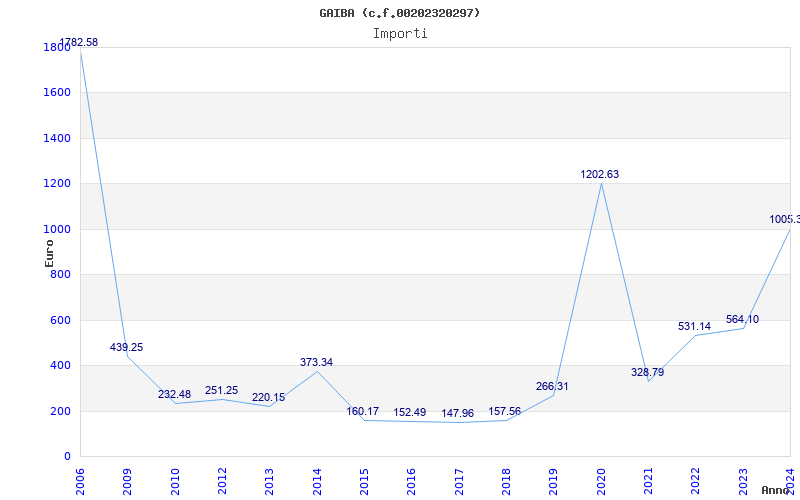
Task: Click the 266.31 data label
Action: 552,386
